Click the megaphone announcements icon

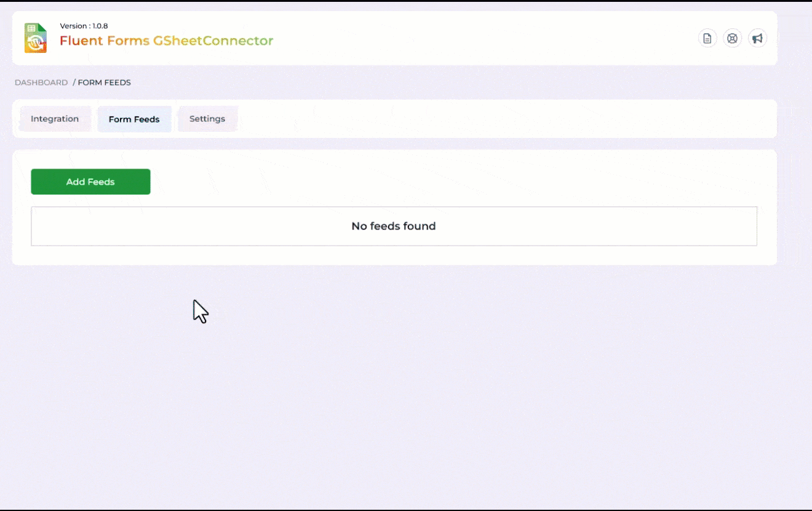757,38
